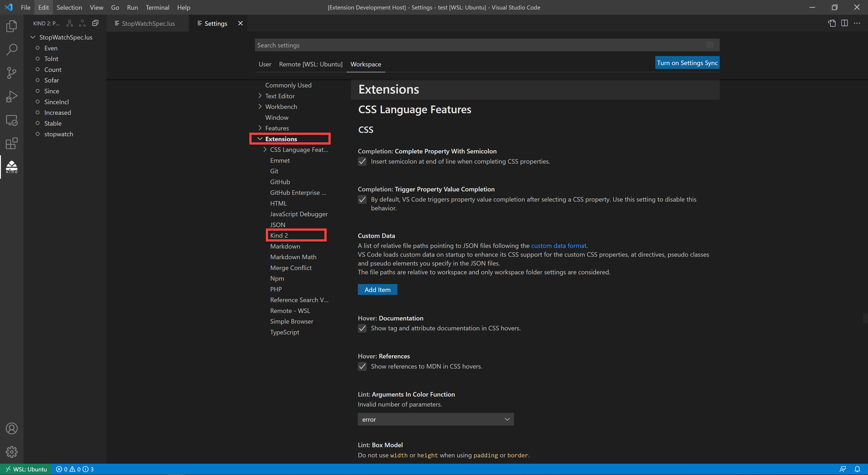Click the clear settings search filter icon

(710, 45)
